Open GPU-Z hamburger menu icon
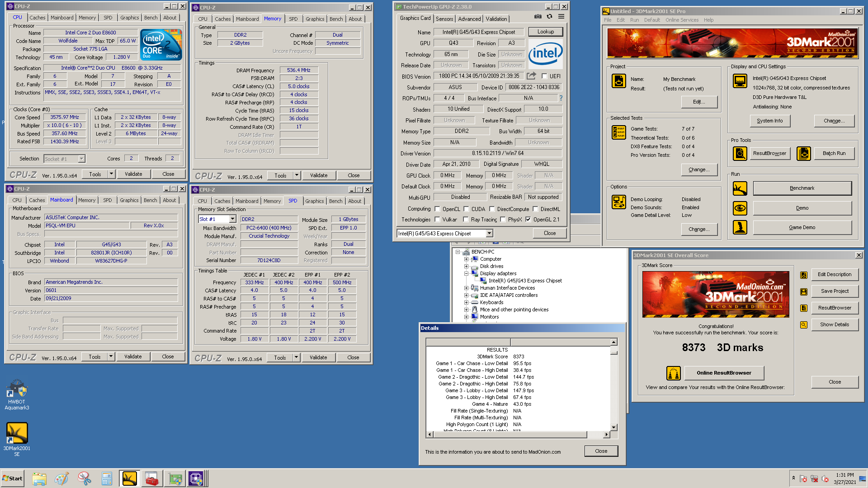 (x=561, y=16)
